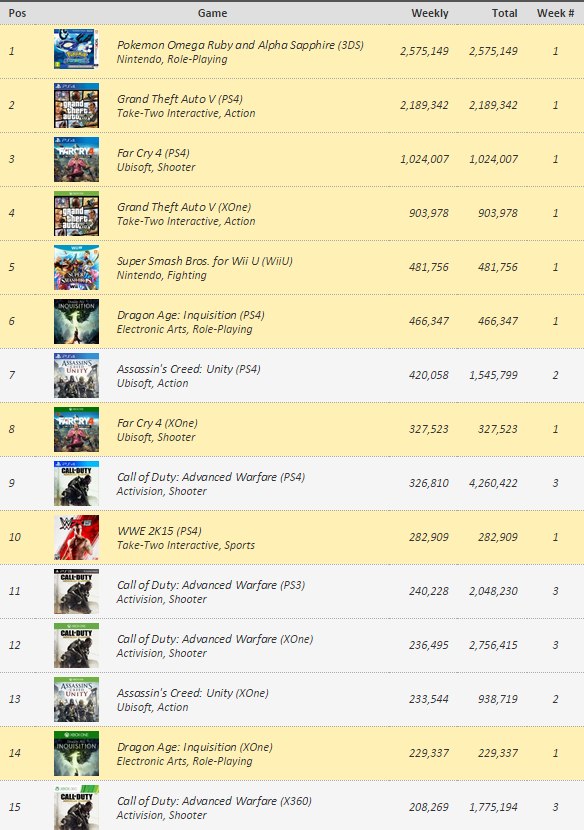Sort table by Weekly column header

click(429, 13)
